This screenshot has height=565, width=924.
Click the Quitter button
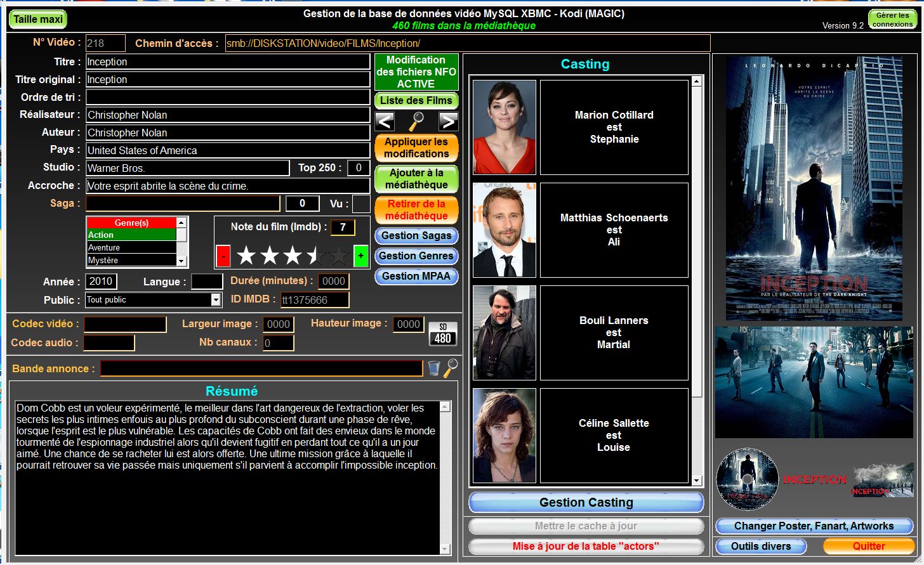[869, 546]
